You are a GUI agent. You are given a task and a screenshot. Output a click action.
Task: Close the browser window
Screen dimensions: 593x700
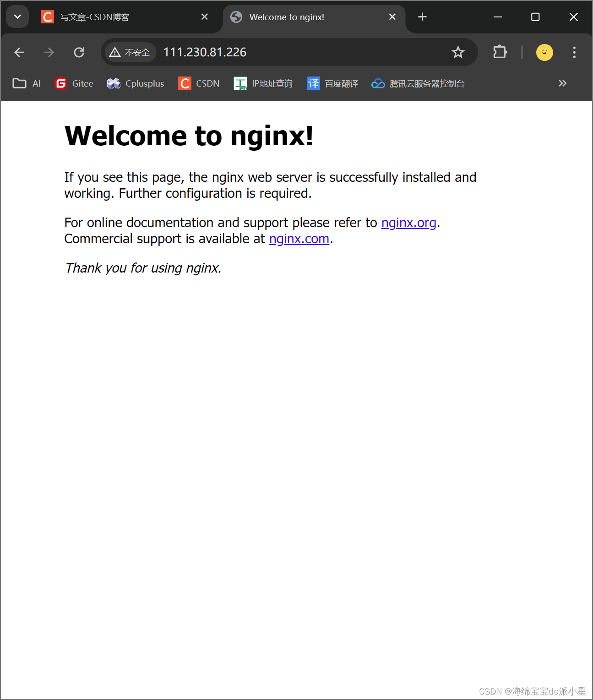pyautogui.click(x=573, y=17)
